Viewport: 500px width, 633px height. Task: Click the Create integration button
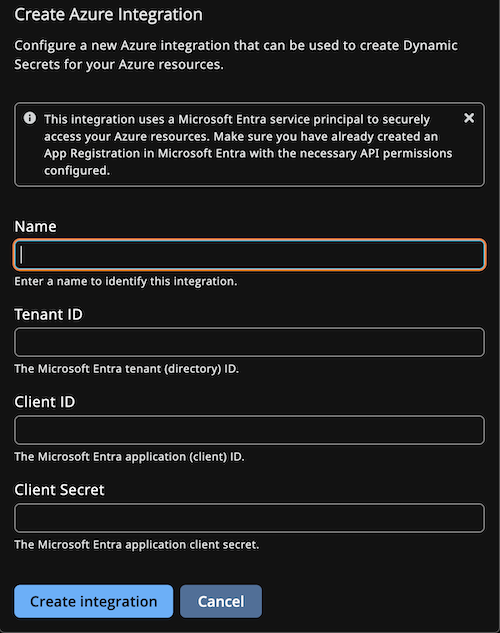94,602
